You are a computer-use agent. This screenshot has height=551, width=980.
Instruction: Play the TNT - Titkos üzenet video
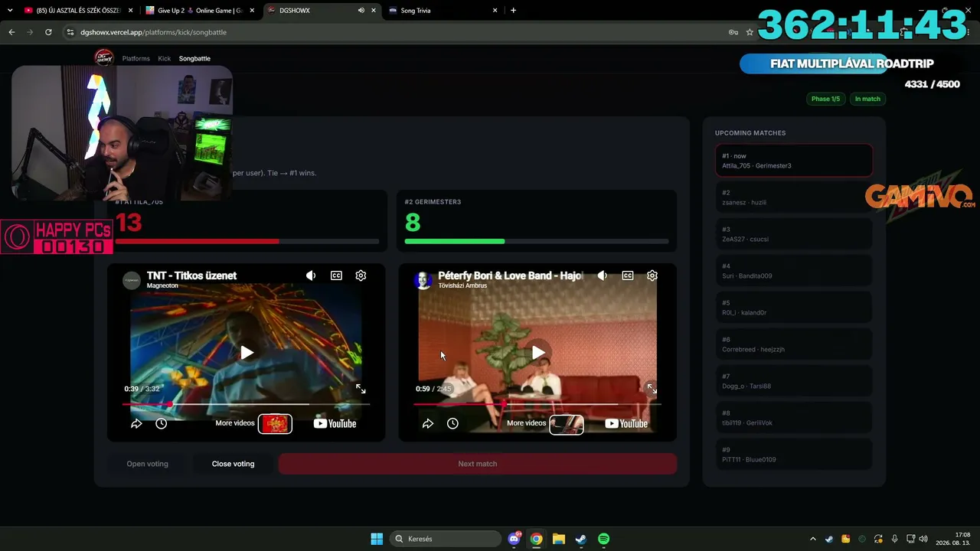(x=247, y=353)
